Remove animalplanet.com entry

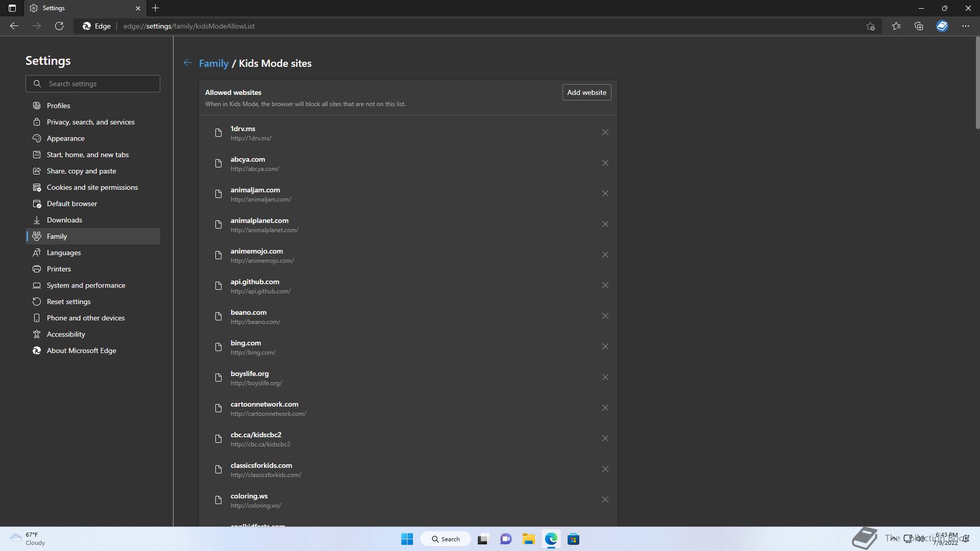(x=605, y=224)
